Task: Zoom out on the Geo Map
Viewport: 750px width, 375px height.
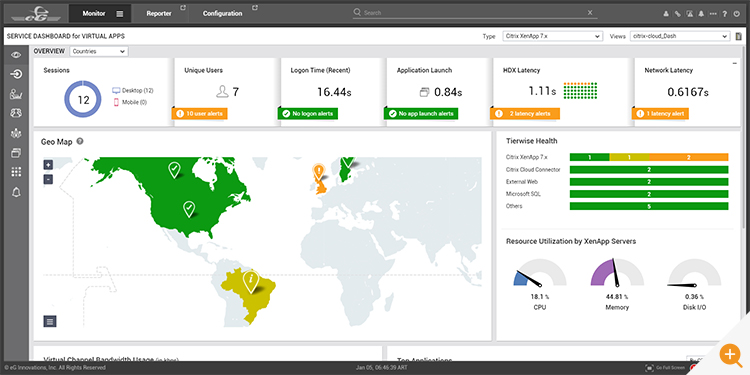Action: pyautogui.click(x=48, y=179)
